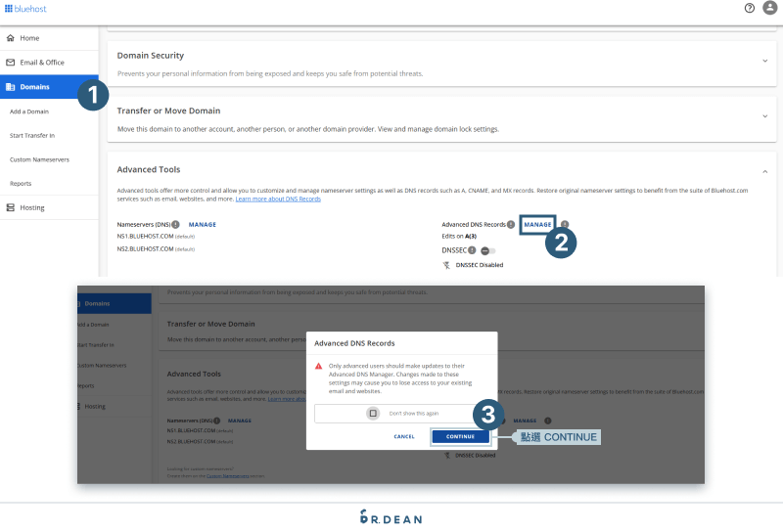Click CANCEL in Advanced DNS Records dialog
The width and height of the screenshot is (783, 532).
tap(404, 437)
